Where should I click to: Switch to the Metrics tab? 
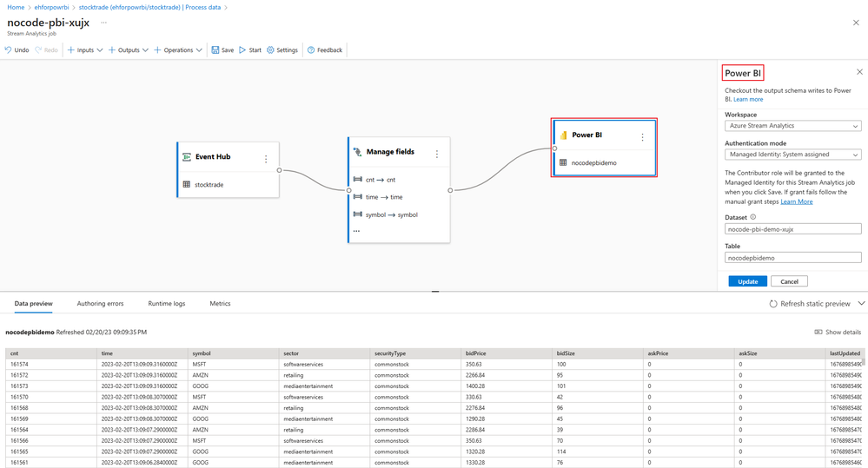coord(220,304)
